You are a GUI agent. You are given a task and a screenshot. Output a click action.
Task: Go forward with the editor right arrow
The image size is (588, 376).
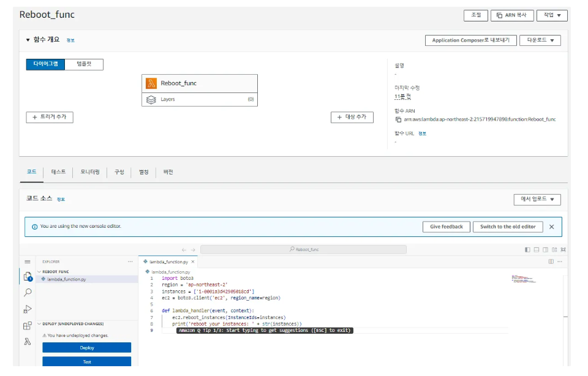193,250
